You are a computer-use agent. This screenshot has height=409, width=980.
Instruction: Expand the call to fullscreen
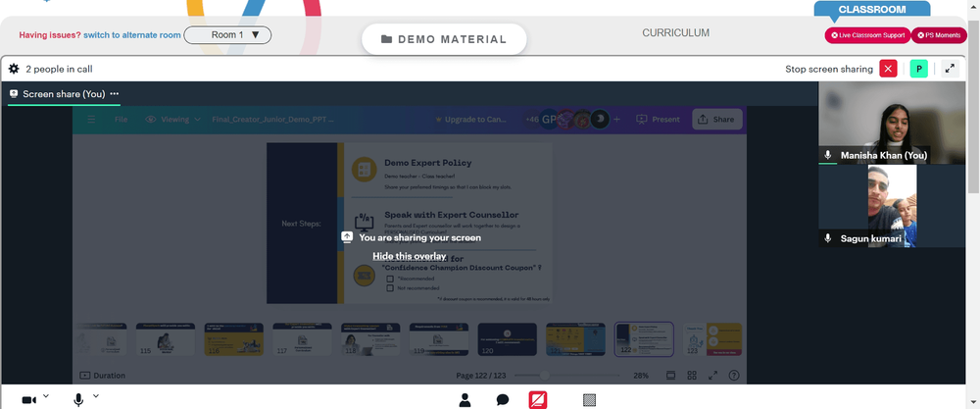point(950,69)
